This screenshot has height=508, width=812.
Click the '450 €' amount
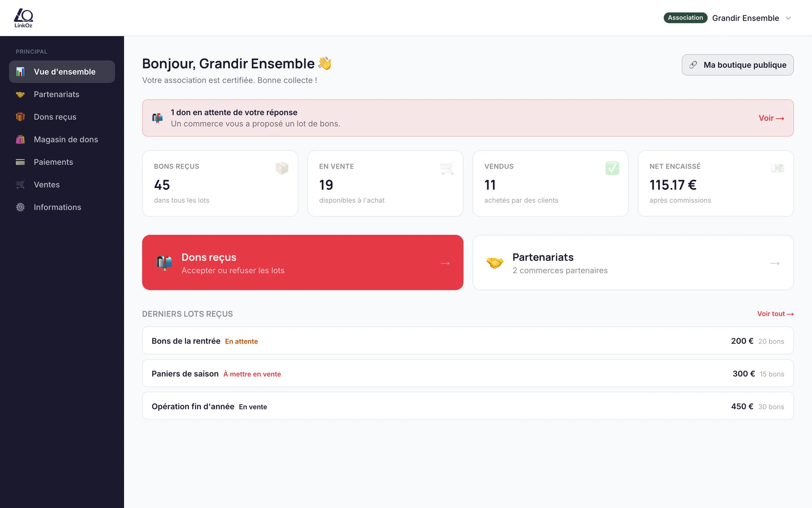pyautogui.click(x=742, y=406)
